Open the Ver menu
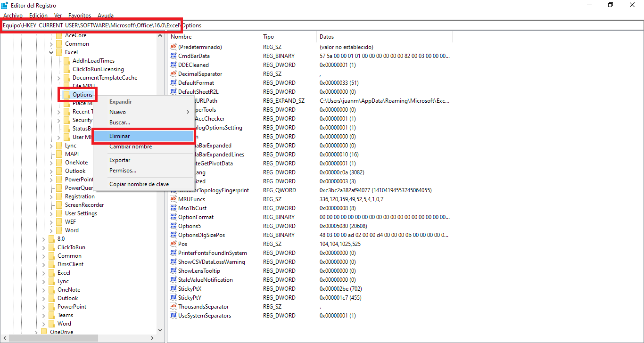The width and height of the screenshot is (644, 343). pyautogui.click(x=58, y=16)
